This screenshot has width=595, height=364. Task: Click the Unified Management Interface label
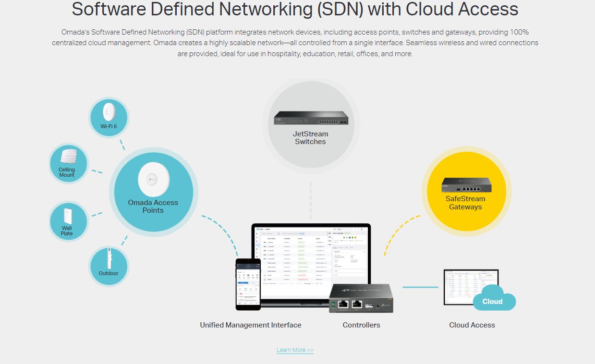pos(251,325)
